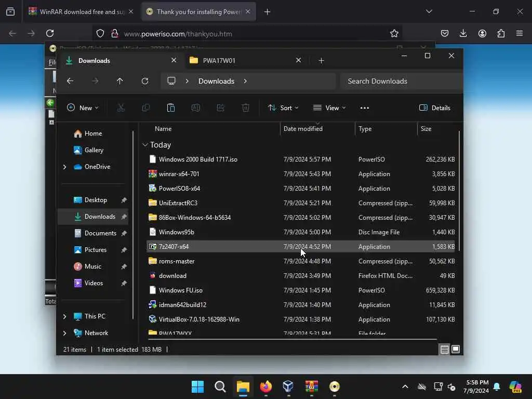
Task: Open Firefox account icon
Action: [482, 33]
